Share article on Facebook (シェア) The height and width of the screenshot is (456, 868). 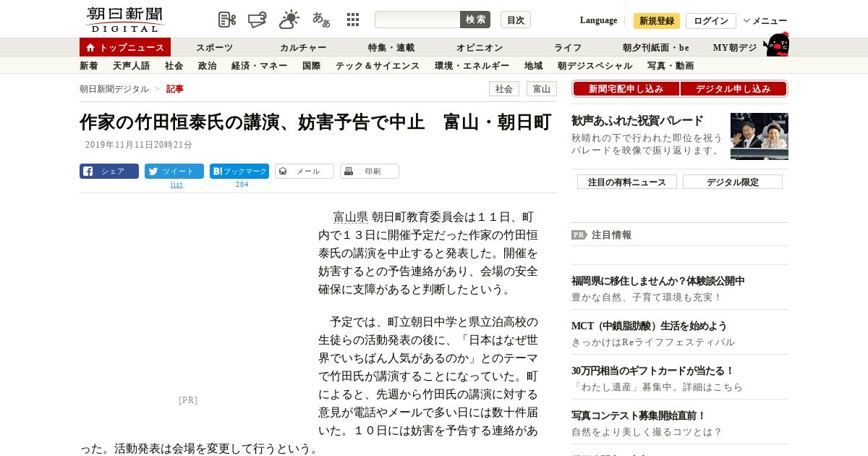[109, 172]
